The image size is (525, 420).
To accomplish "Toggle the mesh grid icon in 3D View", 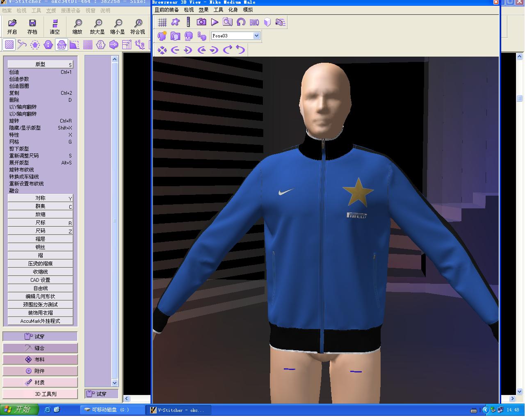I will point(162,22).
